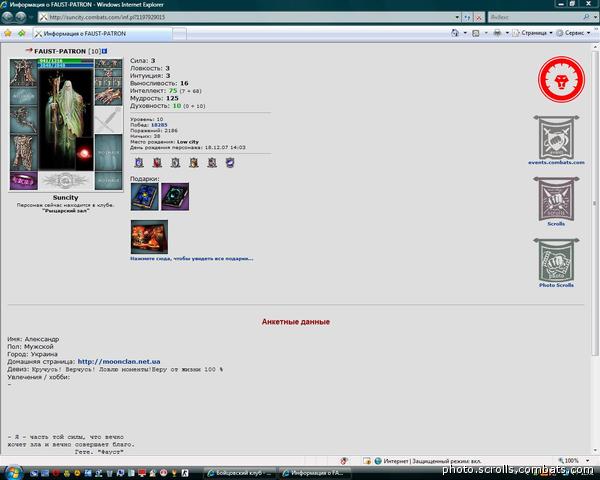Click the purple ring item slot
Screen dimensions: 600x480
click(x=23, y=180)
